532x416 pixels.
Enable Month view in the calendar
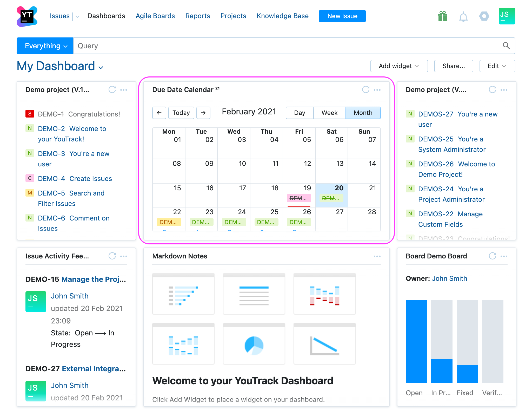tap(363, 113)
